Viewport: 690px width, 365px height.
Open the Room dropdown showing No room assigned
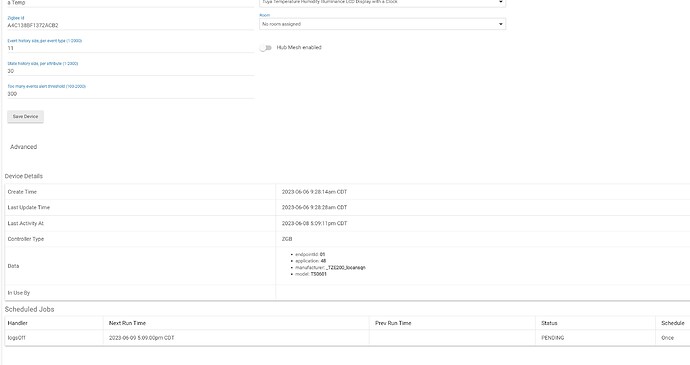[x=382, y=24]
